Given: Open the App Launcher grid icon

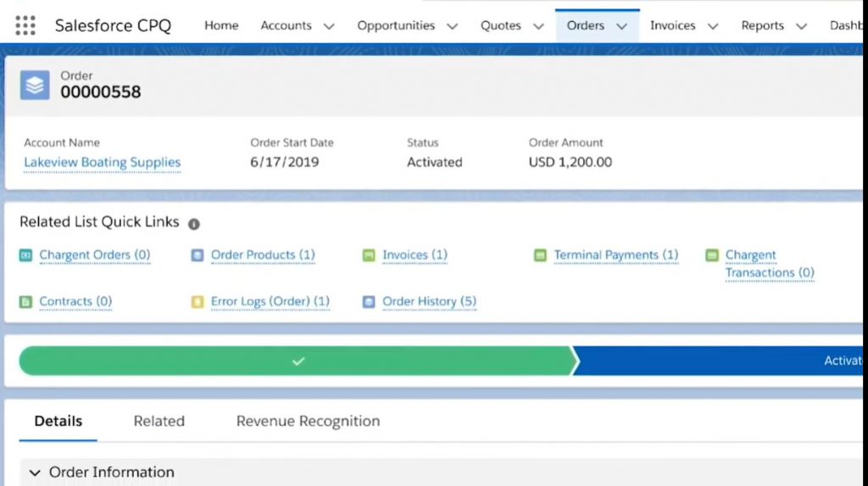Looking at the screenshot, I should (25, 25).
